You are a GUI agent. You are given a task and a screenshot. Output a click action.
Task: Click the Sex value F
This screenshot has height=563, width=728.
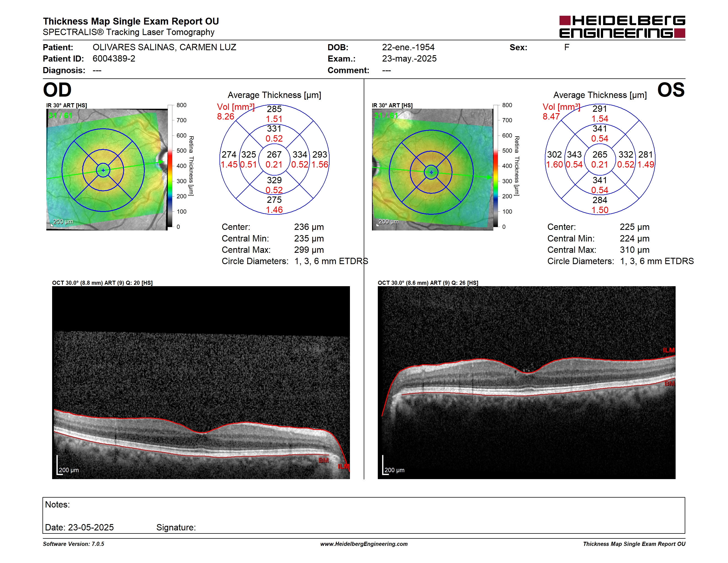pyautogui.click(x=567, y=47)
